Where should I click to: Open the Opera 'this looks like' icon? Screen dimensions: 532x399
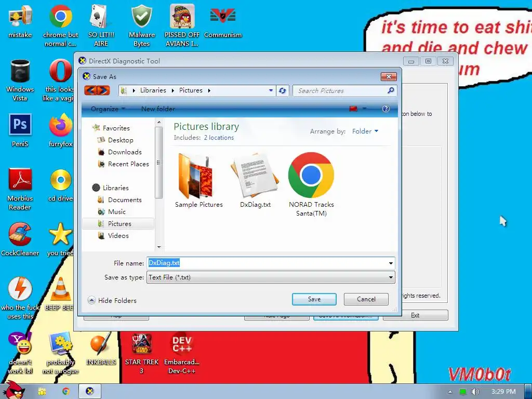59,80
